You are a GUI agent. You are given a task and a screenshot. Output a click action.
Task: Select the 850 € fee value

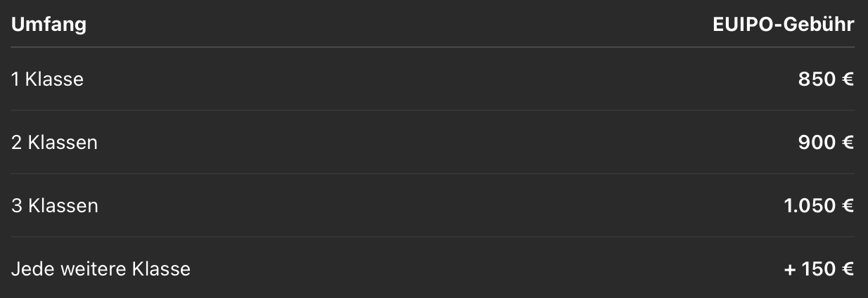(x=826, y=79)
